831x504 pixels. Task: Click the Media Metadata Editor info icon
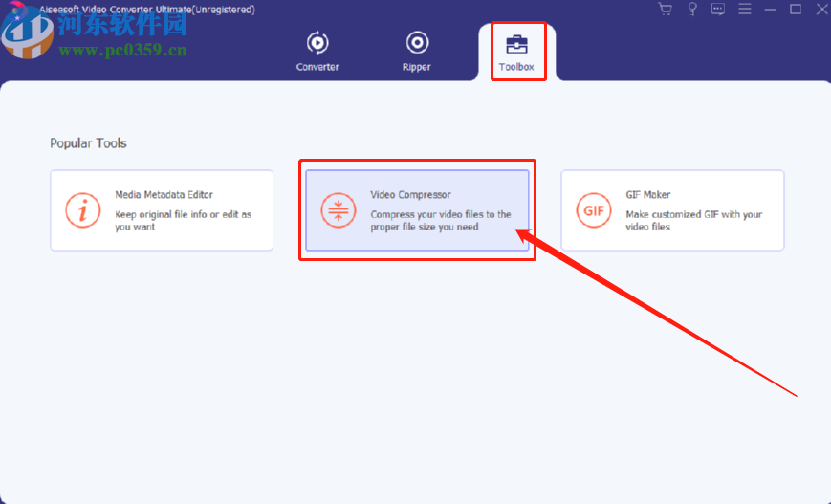(82, 210)
